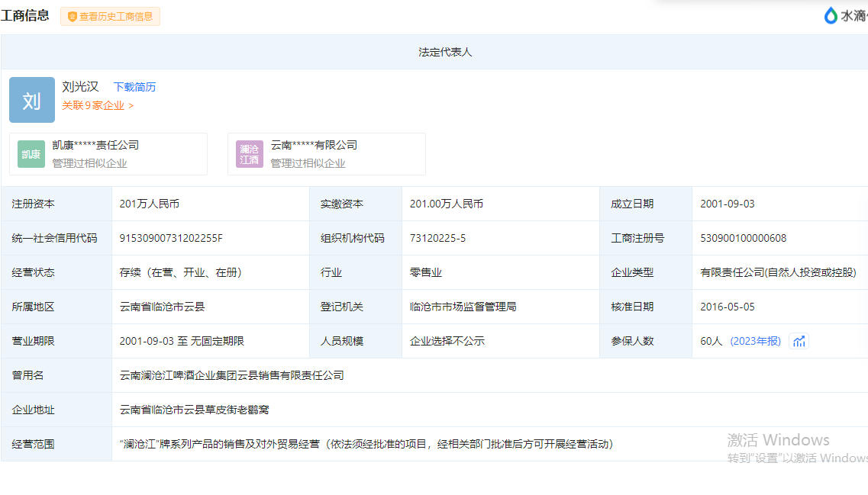Select the 企业选择不公示 value
Screen dimensions: 868x495
click(x=447, y=341)
